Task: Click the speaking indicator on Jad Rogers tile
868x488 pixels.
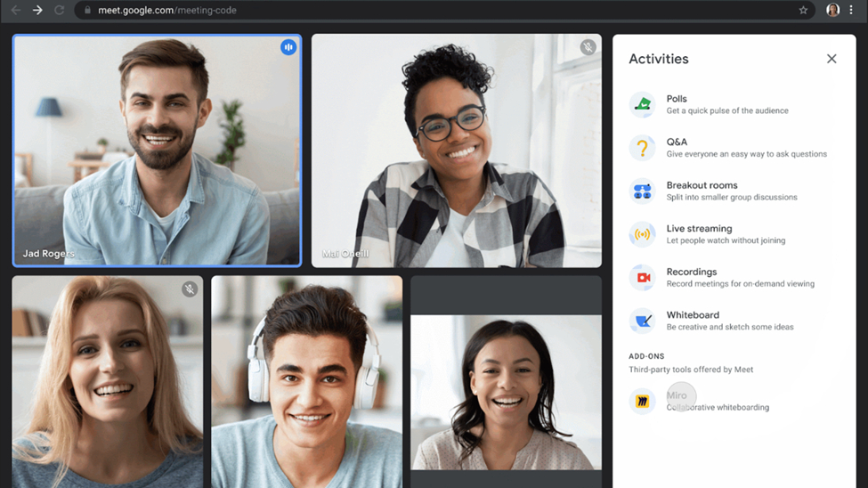Action: click(288, 47)
